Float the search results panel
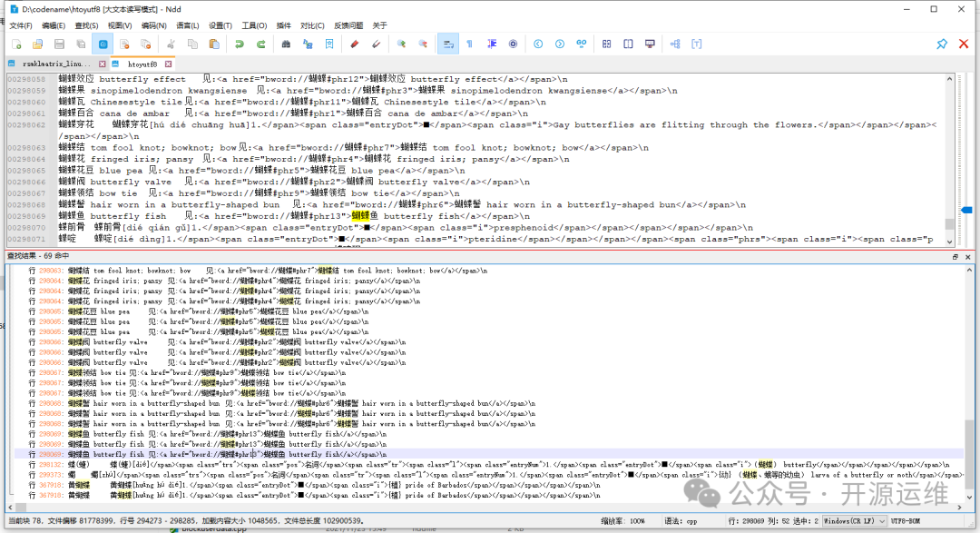 point(955,257)
